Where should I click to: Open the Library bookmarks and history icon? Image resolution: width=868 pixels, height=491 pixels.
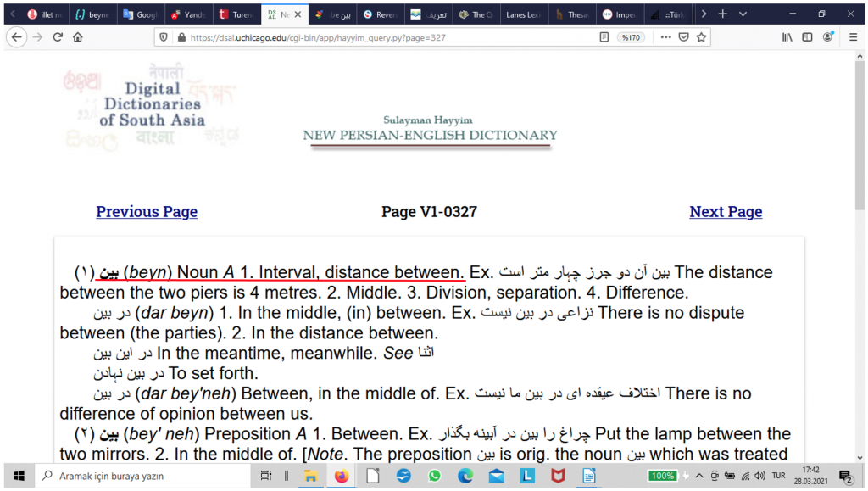[787, 37]
